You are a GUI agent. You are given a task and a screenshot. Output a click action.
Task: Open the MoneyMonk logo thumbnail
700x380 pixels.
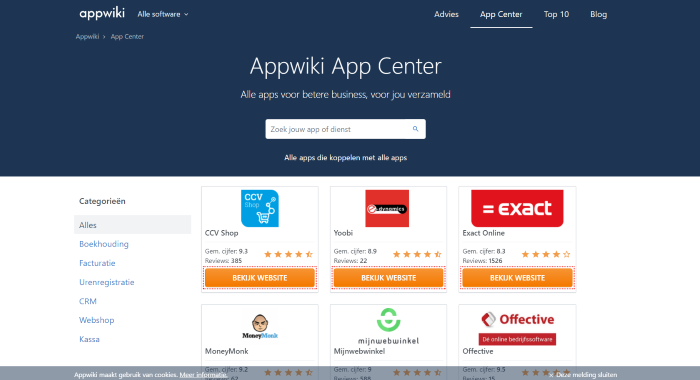click(x=260, y=327)
